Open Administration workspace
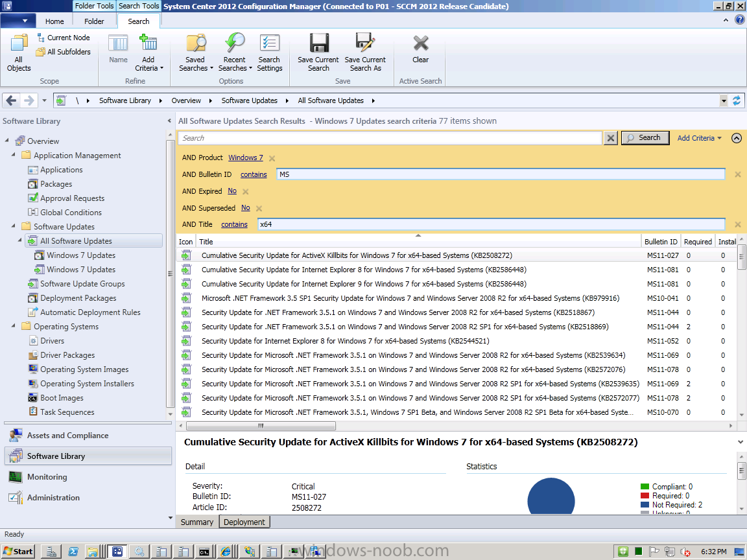 tap(88, 498)
